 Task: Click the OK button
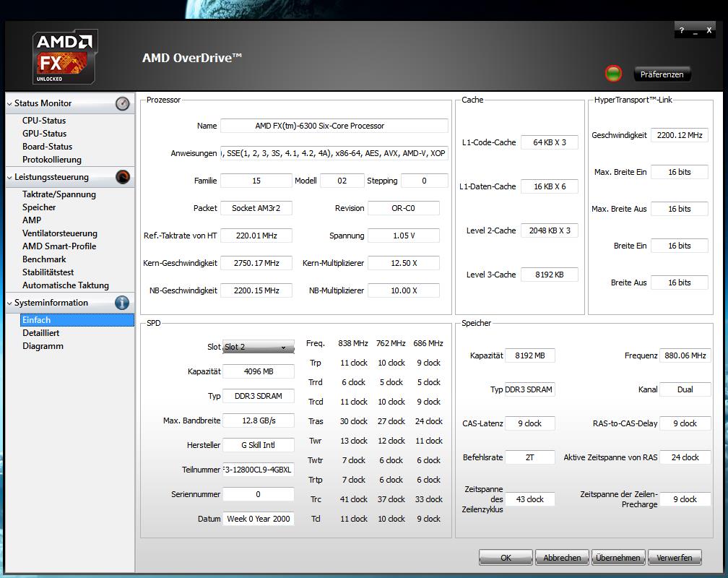(x=506, y=558)
